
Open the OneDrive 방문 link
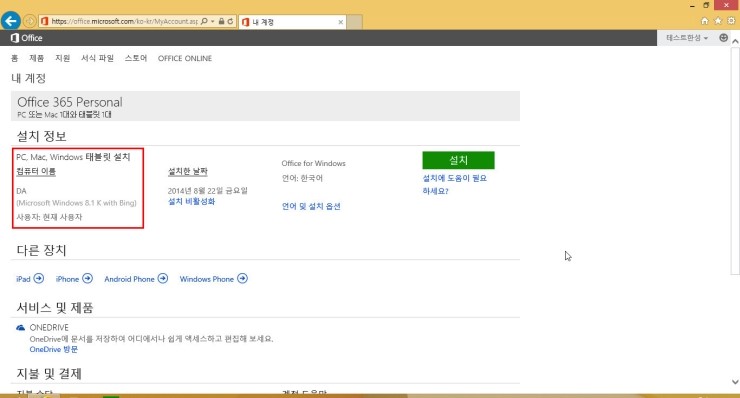53,349
